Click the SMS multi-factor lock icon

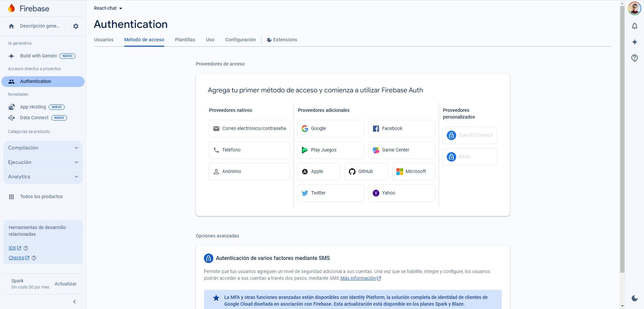coord(209,258)
